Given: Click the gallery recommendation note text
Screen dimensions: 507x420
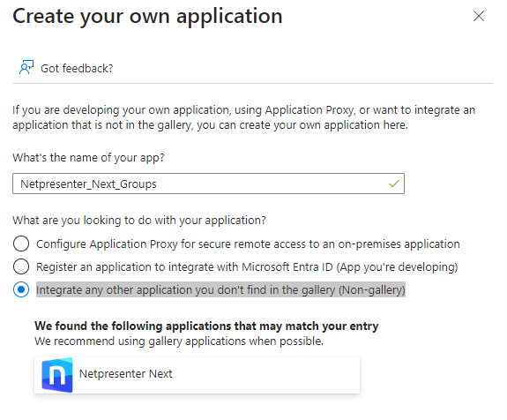Looking at the screenshot, I should [x=179, y=341].
